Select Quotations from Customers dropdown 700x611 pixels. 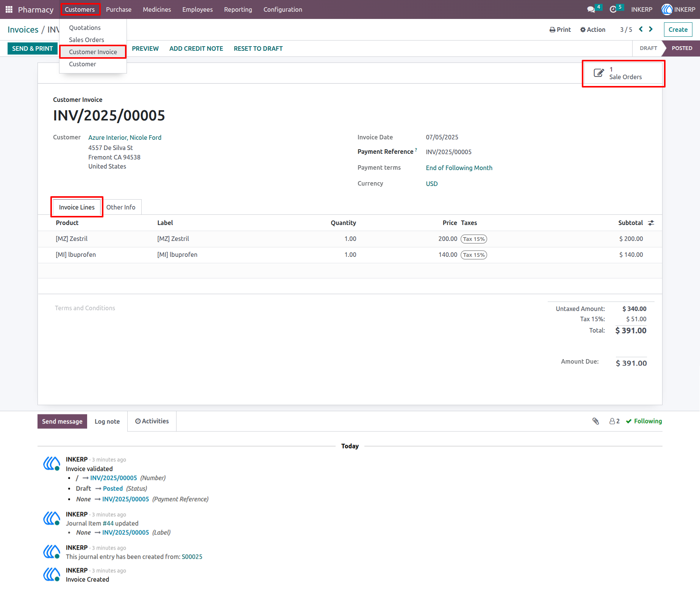(x=93, y=28)
